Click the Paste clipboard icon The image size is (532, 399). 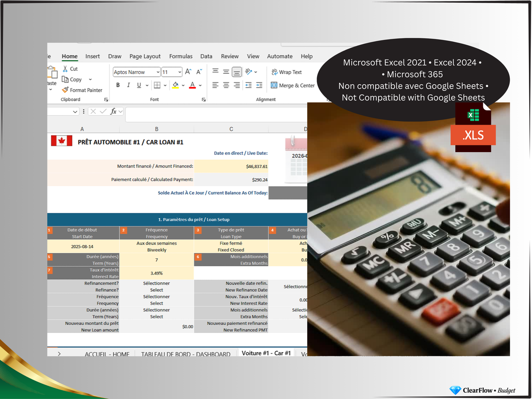pos(52,73)
